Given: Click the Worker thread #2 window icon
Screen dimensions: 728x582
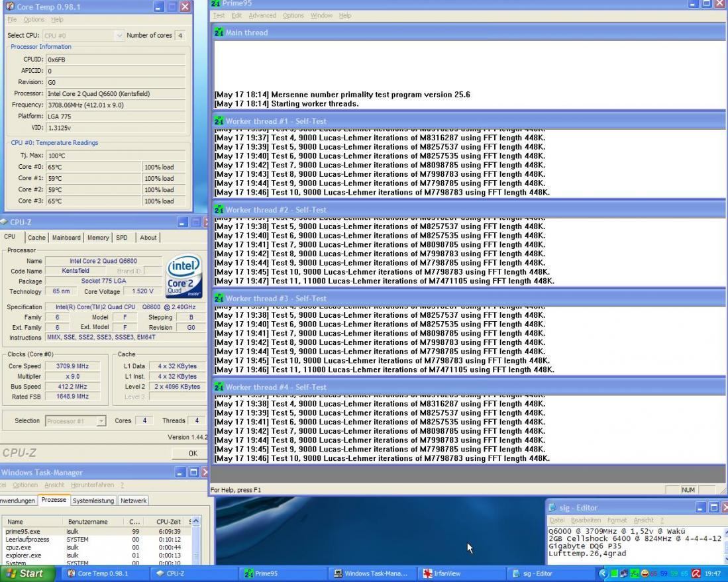Looking at the screenshot, I should pos(219,210).
